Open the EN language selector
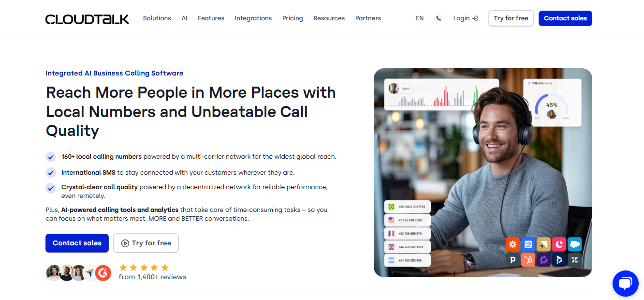Image resolution: width=644 pixels, height=300 pixels. click(419, 18)
